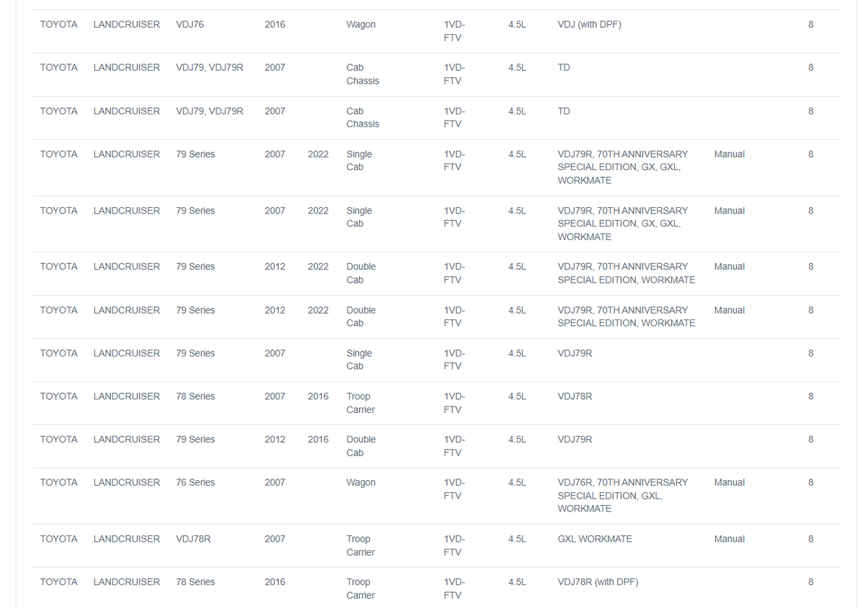Click year 2016 in the VDJ76 row

tap(275, 24)
